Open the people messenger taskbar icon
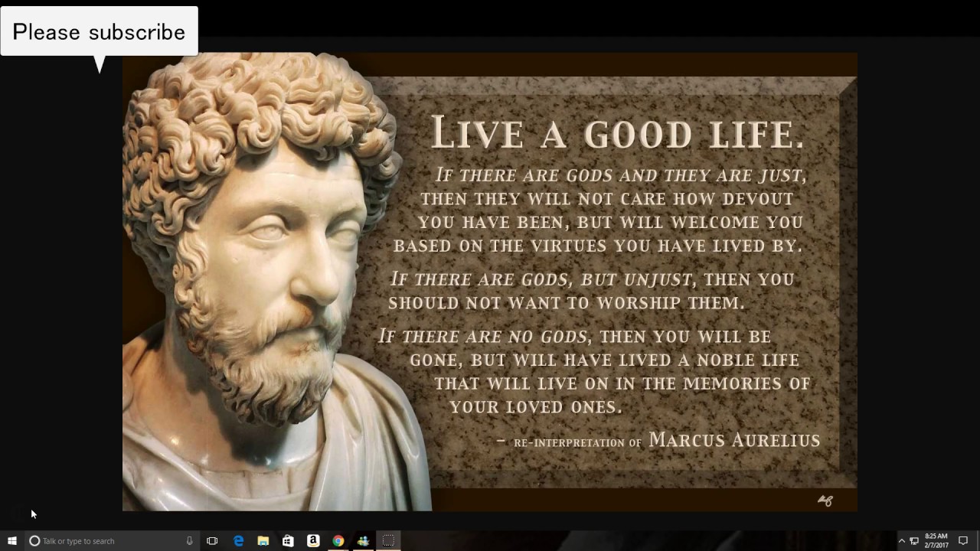The width and height of the screenshot is (980, 551). click(363, 541)
